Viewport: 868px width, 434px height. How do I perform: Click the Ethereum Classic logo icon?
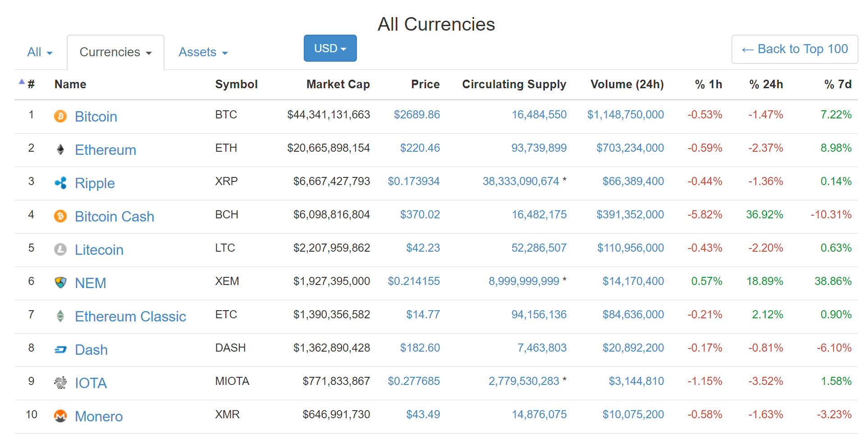(x=60, y=316)
